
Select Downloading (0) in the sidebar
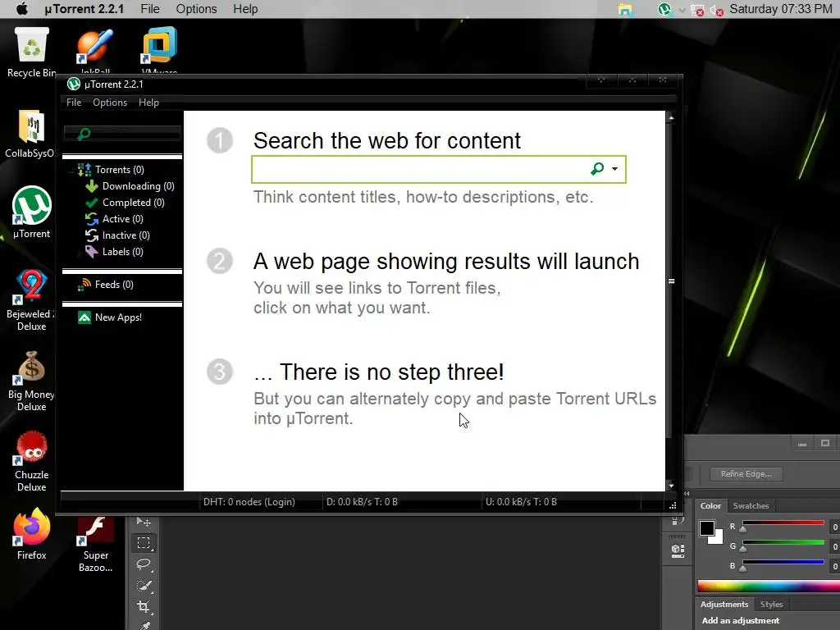tap(130, 186)
